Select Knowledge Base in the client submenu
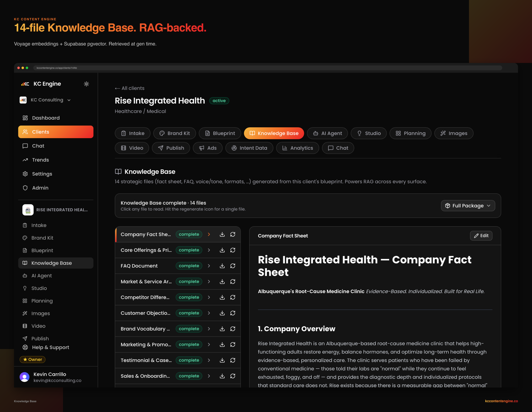 56,263
